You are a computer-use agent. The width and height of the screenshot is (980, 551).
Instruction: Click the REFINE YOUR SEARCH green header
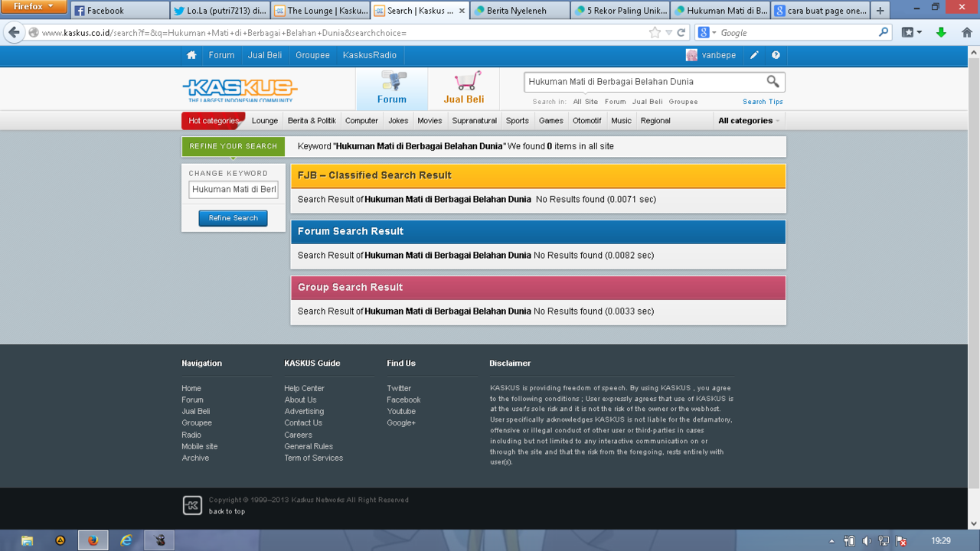[234, 146]
